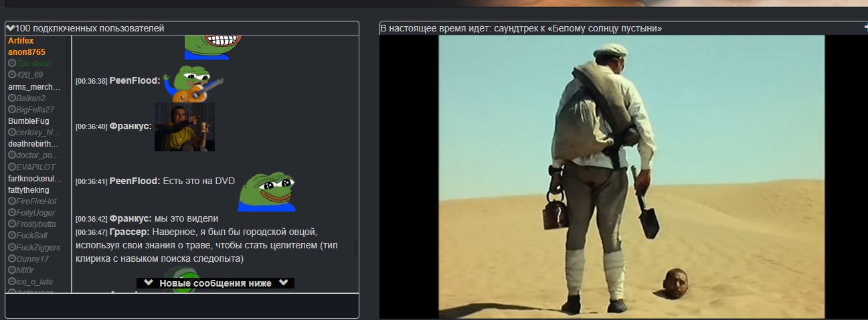The width and height of the screenshot is (868, 320).
Task: Click PeenFlood's name at the 00:36:41 message
Action: coord(135,181)
